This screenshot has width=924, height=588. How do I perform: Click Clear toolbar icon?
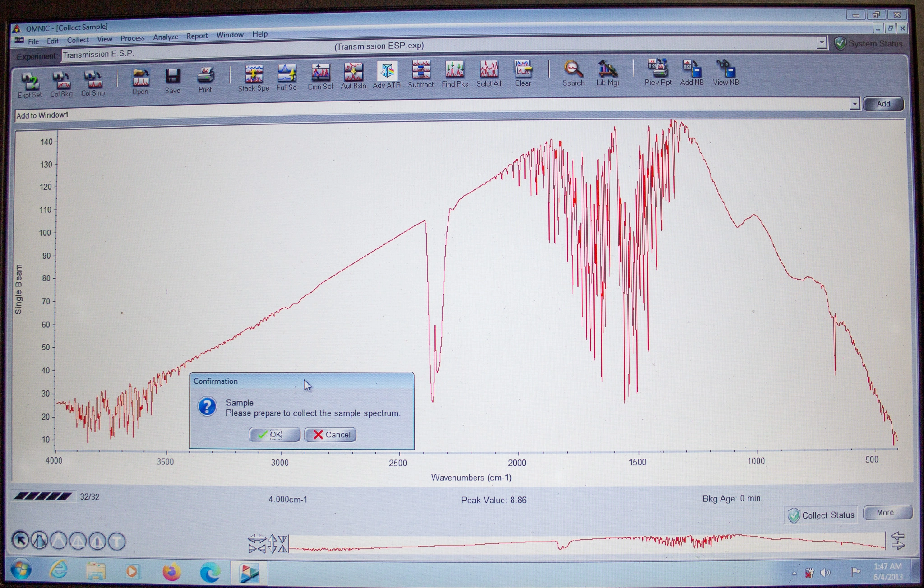point(523,73)
